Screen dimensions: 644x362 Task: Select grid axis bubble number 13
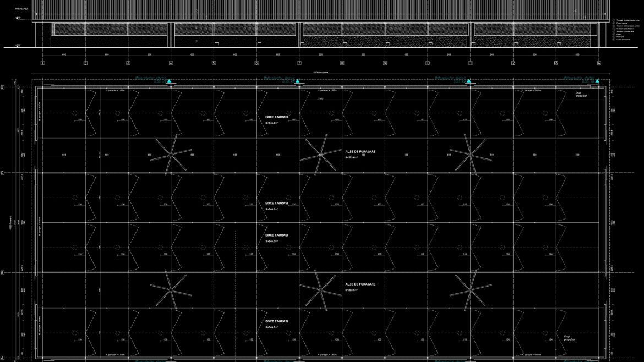pos(556,63)
